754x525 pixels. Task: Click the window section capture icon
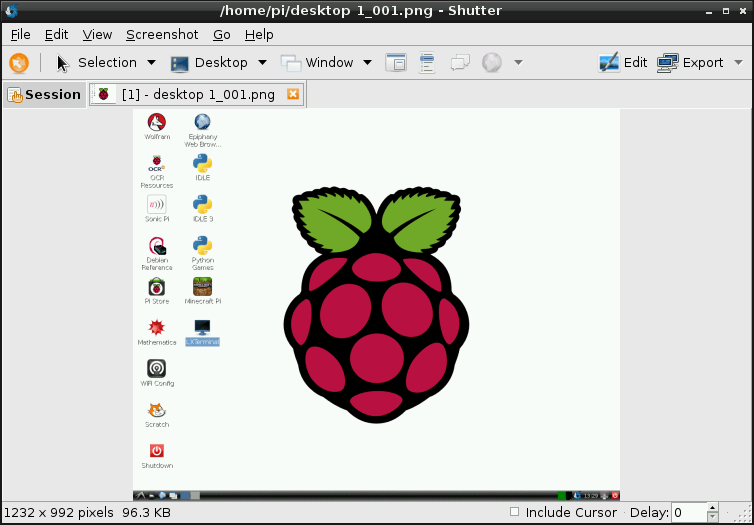coord(396,63)
